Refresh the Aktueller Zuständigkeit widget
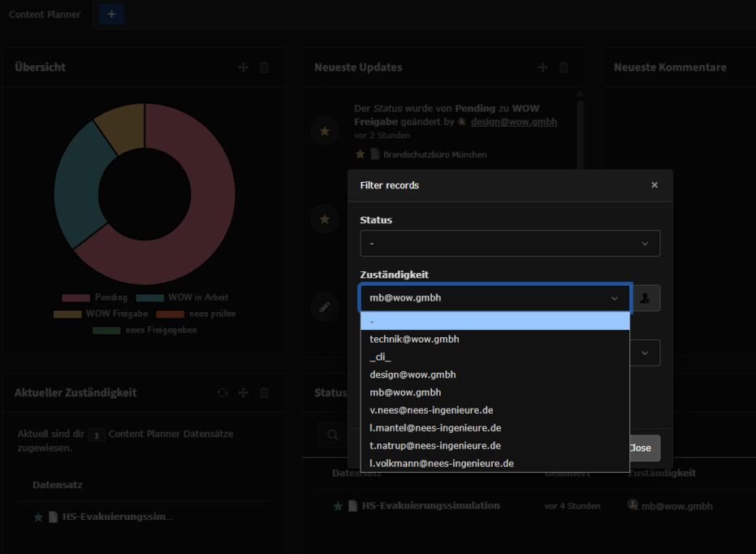 click(x=222, y=393)
